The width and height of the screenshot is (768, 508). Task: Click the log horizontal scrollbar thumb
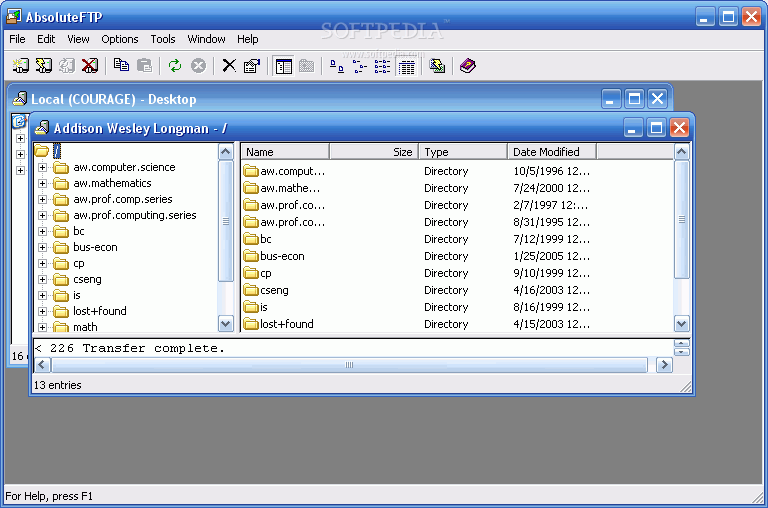tap(349, 365)
